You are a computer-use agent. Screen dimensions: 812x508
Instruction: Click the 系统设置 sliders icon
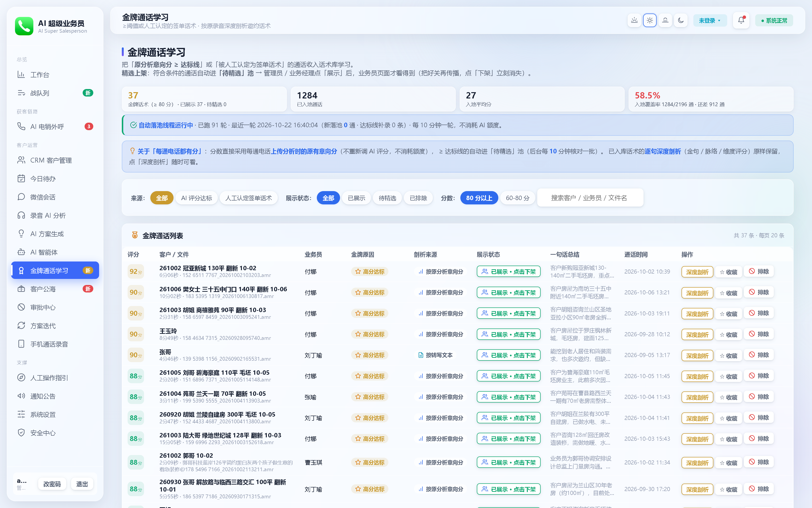21,415
